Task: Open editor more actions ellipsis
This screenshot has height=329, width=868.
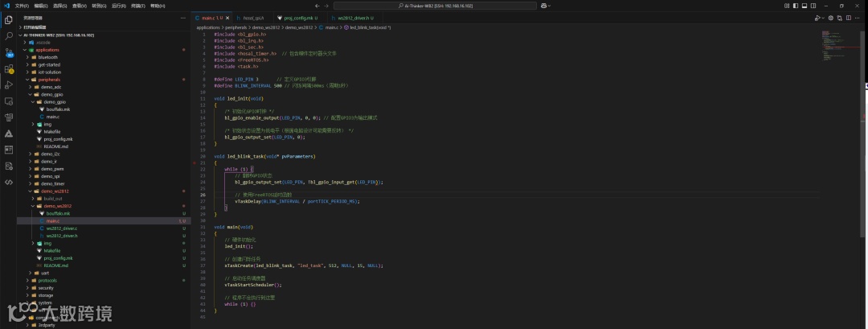Action: click(x=857, y=18)
